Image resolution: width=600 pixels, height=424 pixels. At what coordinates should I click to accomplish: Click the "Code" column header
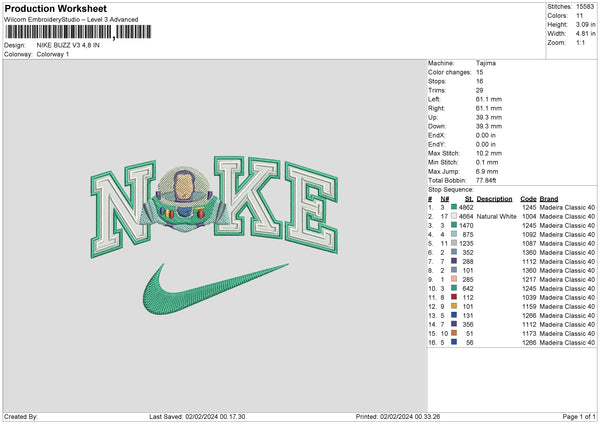528,199
